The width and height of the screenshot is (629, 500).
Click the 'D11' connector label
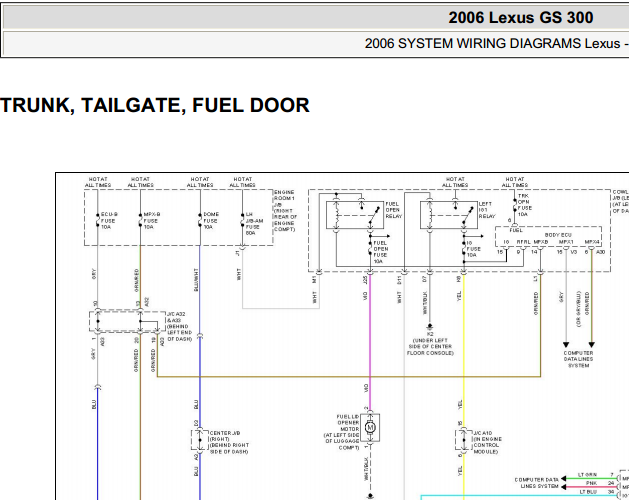tap(399, 280)
